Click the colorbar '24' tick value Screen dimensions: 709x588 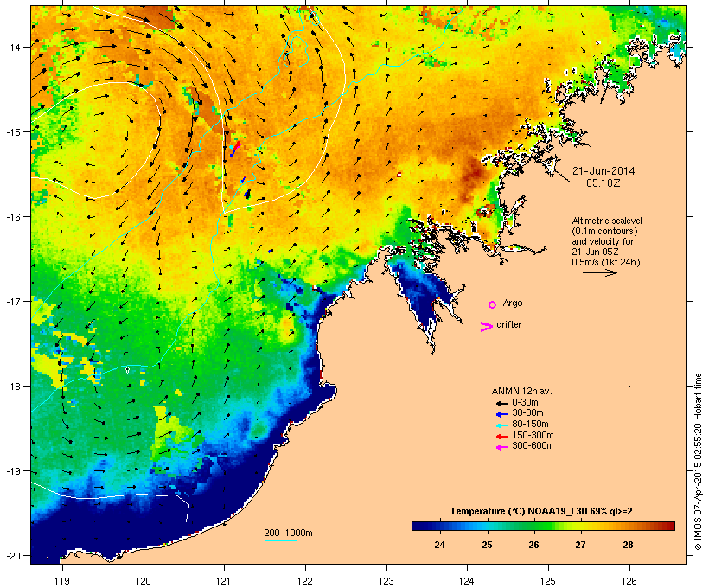[439, 545]
